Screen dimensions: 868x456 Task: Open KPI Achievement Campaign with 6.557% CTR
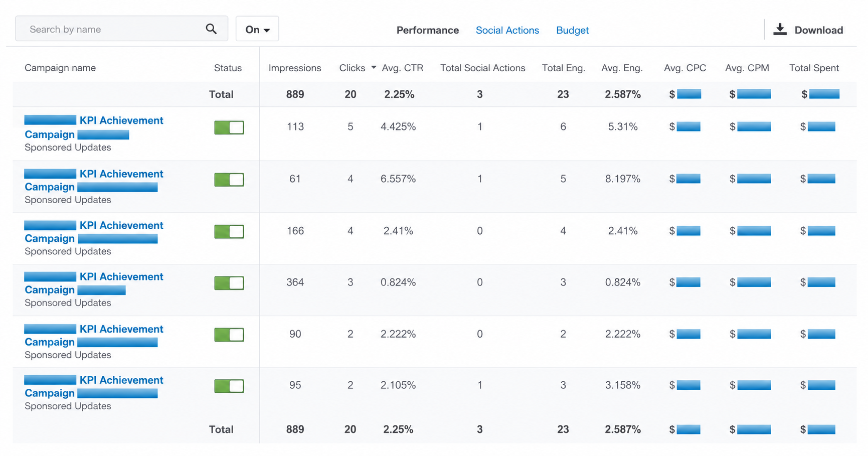[94, 180]
